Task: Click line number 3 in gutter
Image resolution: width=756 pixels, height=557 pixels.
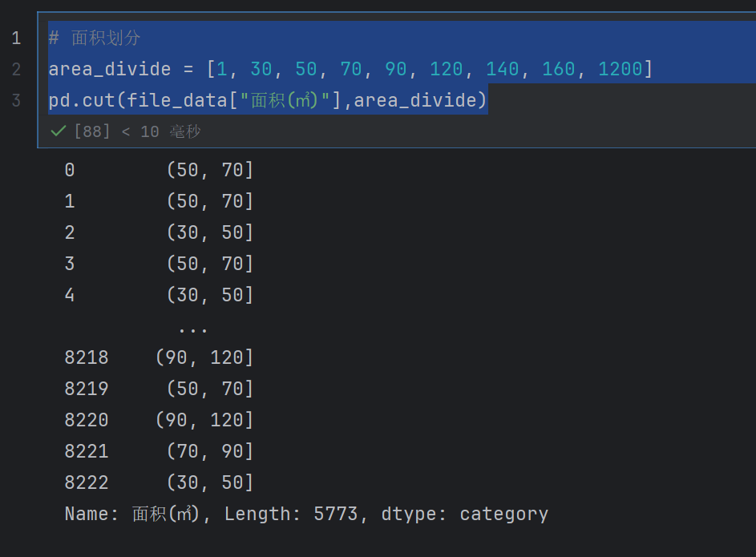Action: pyautogui.click(x=16, y=100)
